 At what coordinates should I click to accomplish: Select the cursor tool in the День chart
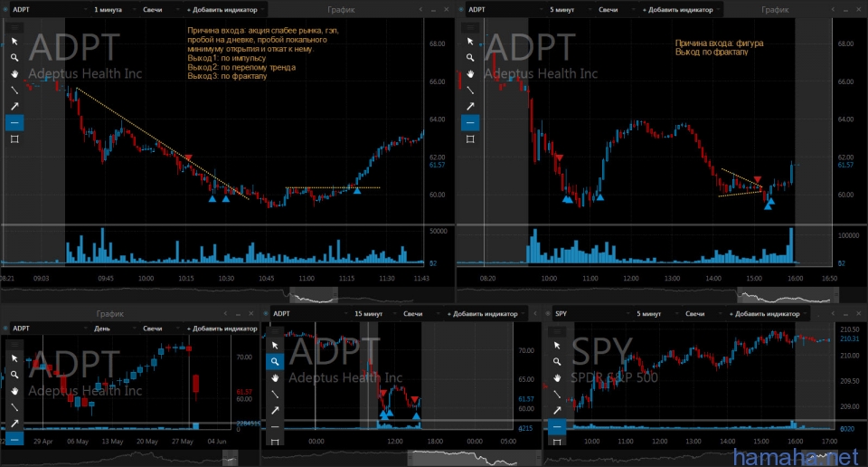tap(14, 359)
